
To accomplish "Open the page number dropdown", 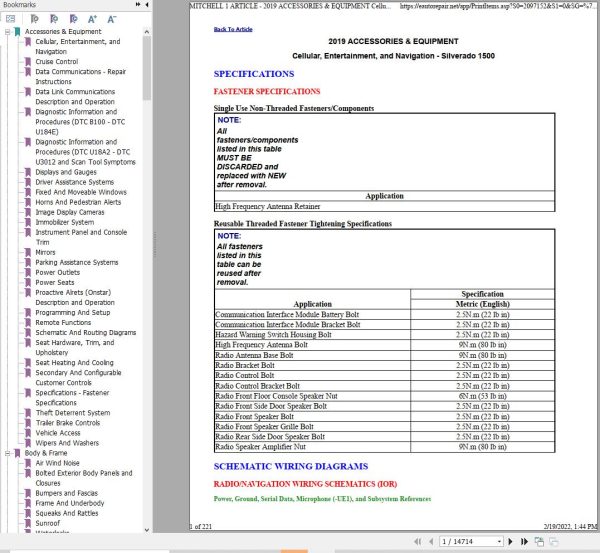I will click(x=499, y=542).
